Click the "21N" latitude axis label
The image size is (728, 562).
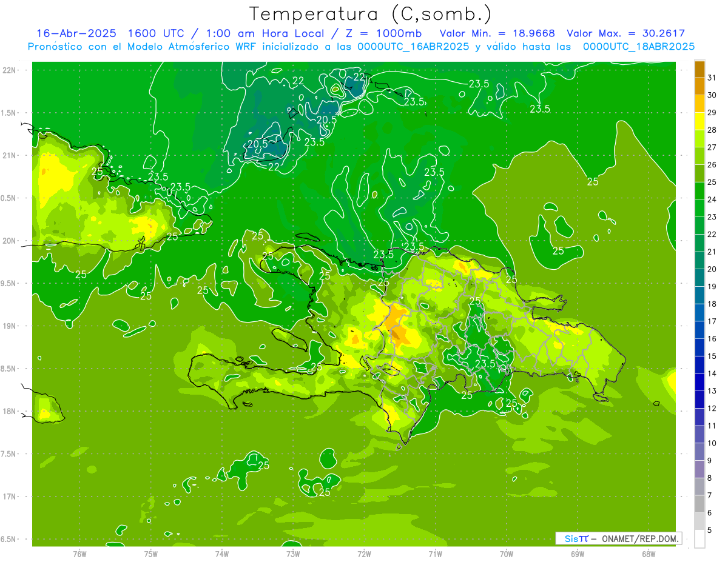[10, 155]
